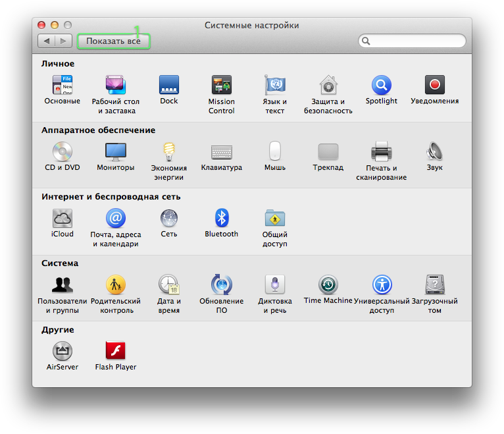504x434 pixels.
Task: Click the Другие section heading
Action: pyautogui.click(x=58, y=330)
